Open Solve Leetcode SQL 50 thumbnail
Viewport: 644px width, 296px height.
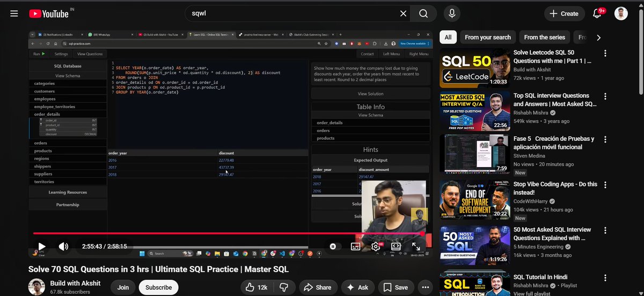[x=474, y=68]
